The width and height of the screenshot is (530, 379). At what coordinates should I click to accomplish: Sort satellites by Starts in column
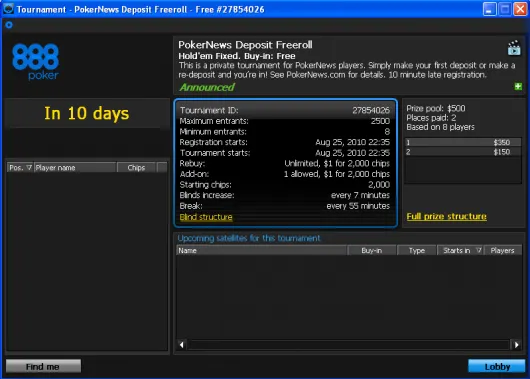(x=460, y=251)
